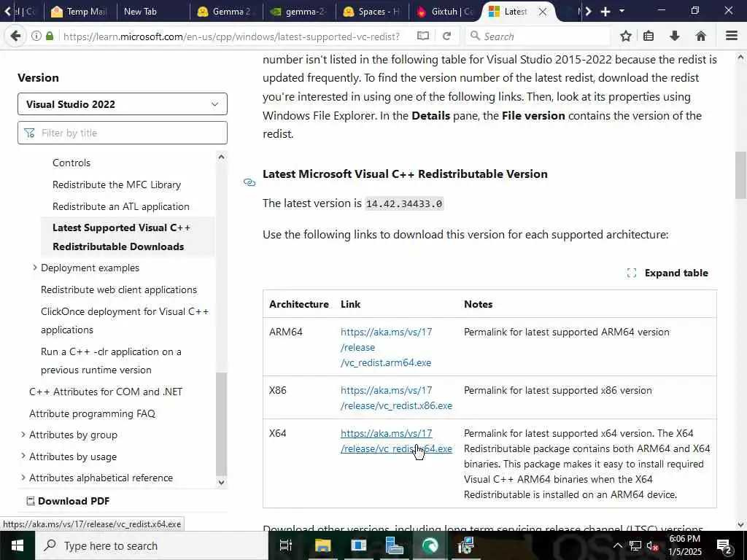Open the Edge-like green swirl taskbar app
747x560 pixels.
[430, 545]
